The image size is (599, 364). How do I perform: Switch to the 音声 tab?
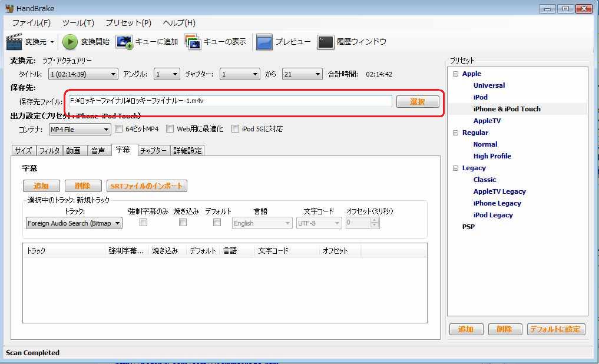coord(98,151)
